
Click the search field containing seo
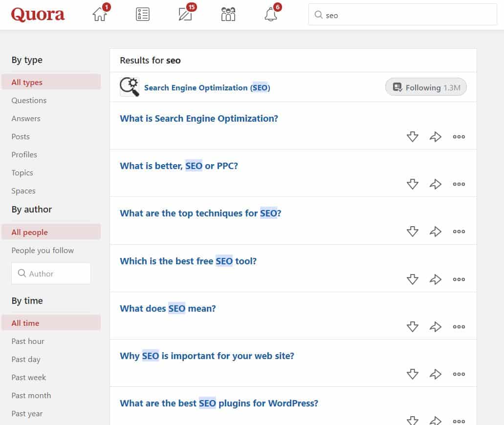click(x=402, y=15)
